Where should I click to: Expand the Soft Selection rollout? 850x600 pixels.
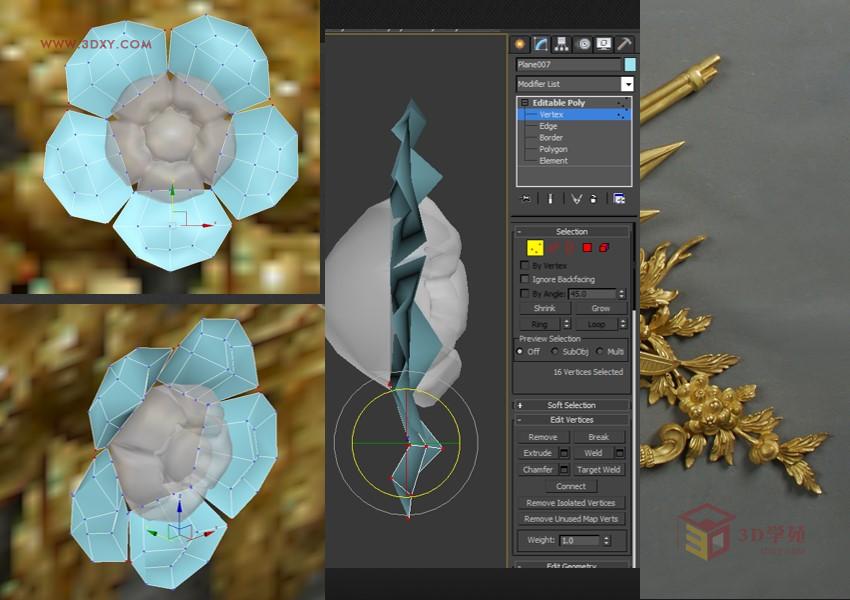[x=570, y=406]
